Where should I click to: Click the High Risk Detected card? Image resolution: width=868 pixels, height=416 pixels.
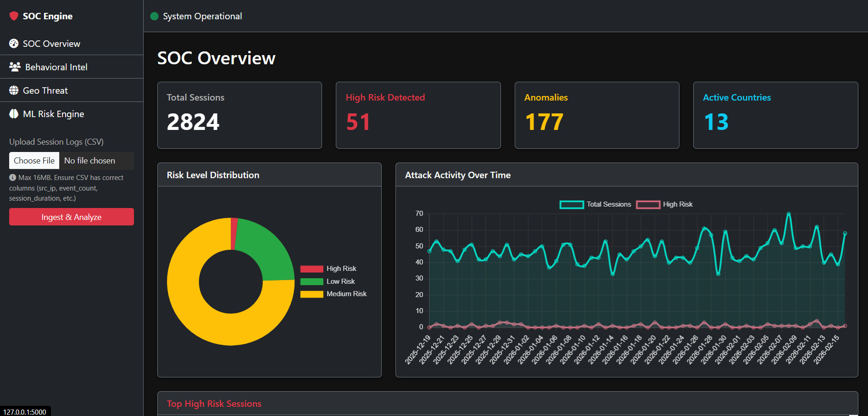(418, 115)
